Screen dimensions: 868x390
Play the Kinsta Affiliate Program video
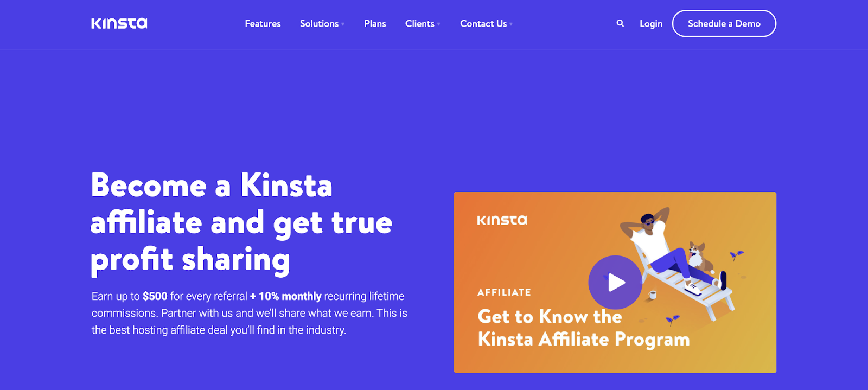(615, 282)
